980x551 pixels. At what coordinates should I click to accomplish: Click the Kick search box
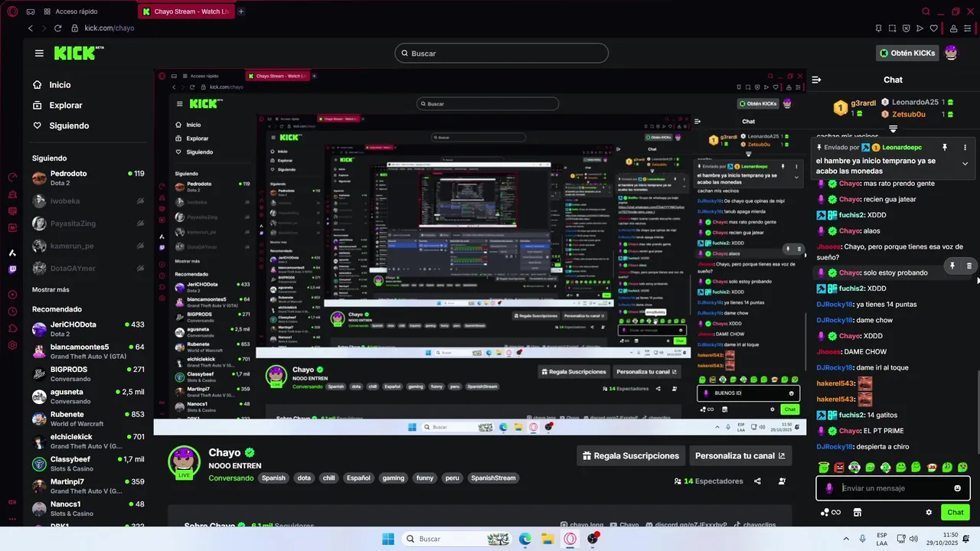[x=501, y=53]
